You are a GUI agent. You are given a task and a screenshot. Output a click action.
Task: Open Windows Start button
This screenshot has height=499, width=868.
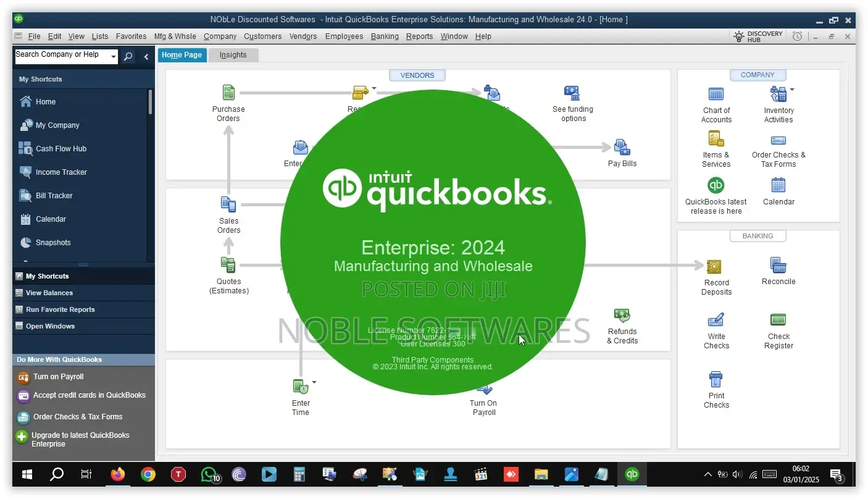point(27,474)
